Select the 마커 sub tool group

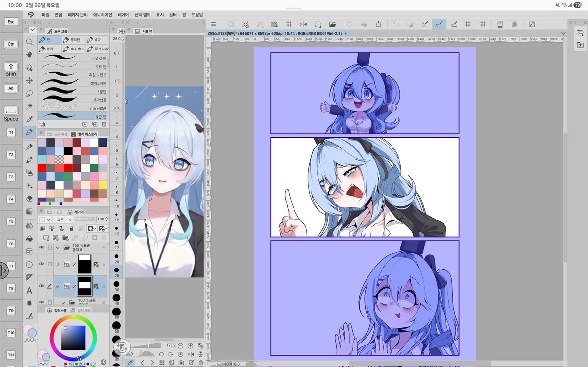(49, 49)
